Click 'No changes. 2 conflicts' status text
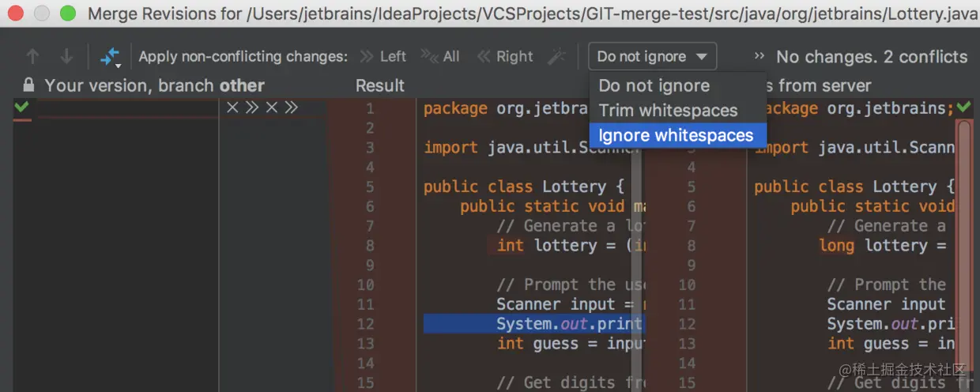980x392 pixels. point(872,57)
